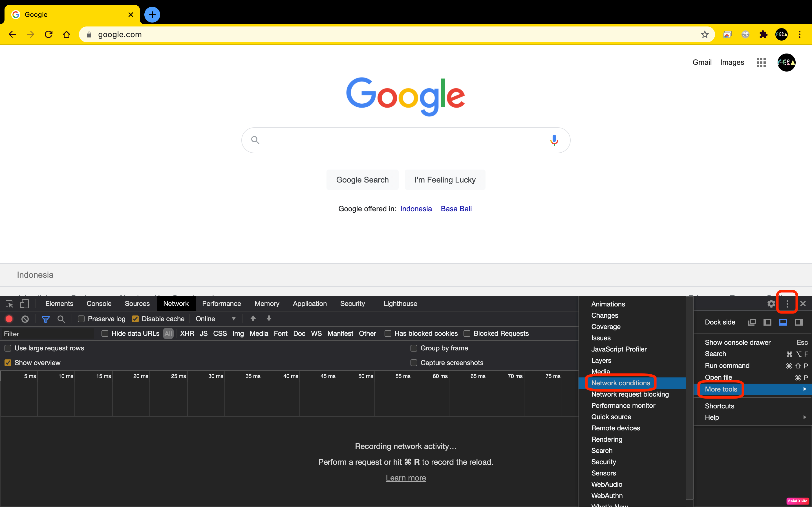812x507 pixels.
Task: Dock DevTools to the right
Action: point(798,322)
